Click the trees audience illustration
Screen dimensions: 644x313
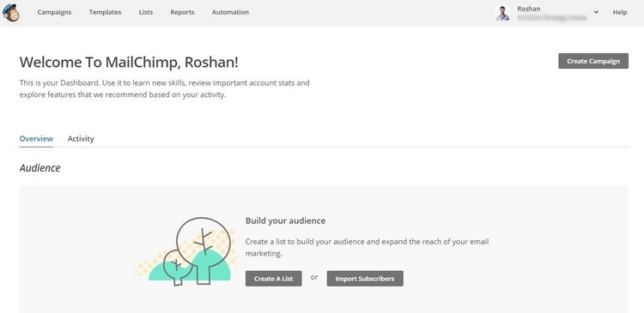coord(187,251)
